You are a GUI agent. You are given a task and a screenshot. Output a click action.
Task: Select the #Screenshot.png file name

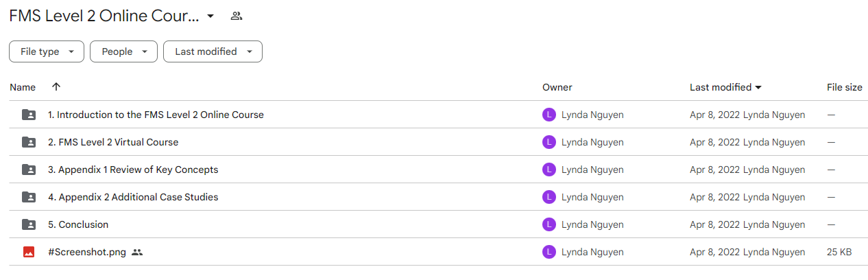click(87, 252)
